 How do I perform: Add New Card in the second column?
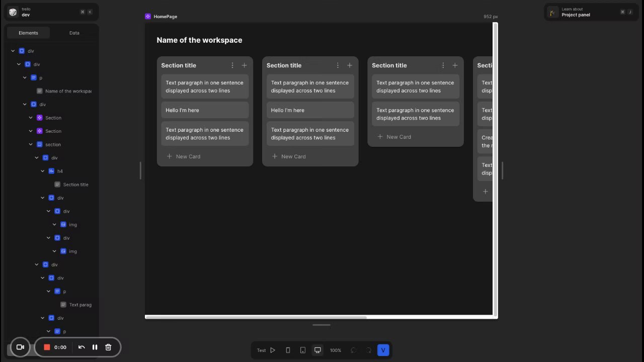click(289, 156)
